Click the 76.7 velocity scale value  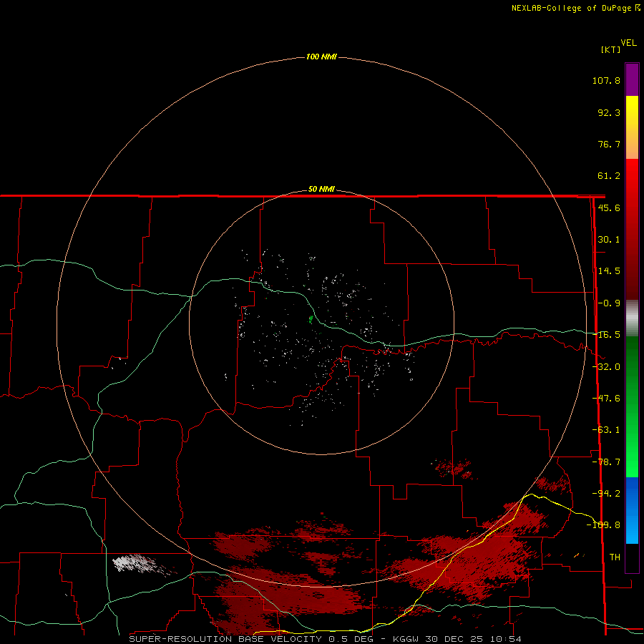click(609, 144)
